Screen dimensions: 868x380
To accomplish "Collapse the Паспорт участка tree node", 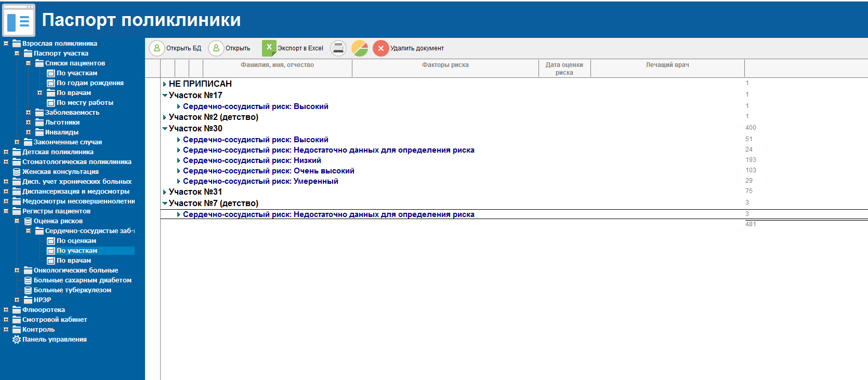I will [17, 53].
